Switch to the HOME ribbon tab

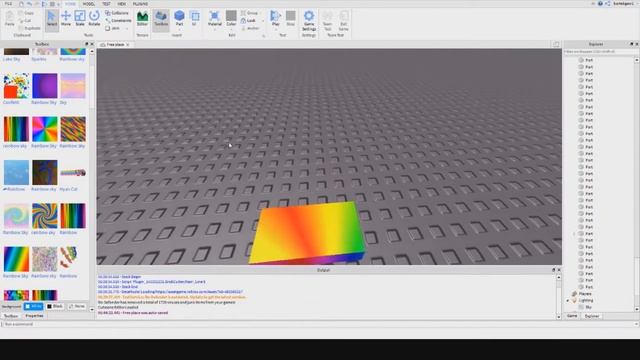point(70,4)
